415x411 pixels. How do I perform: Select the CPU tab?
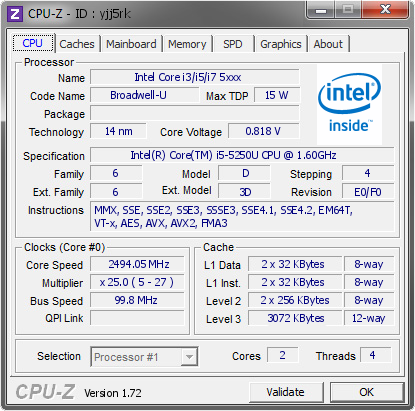point(33,43)
